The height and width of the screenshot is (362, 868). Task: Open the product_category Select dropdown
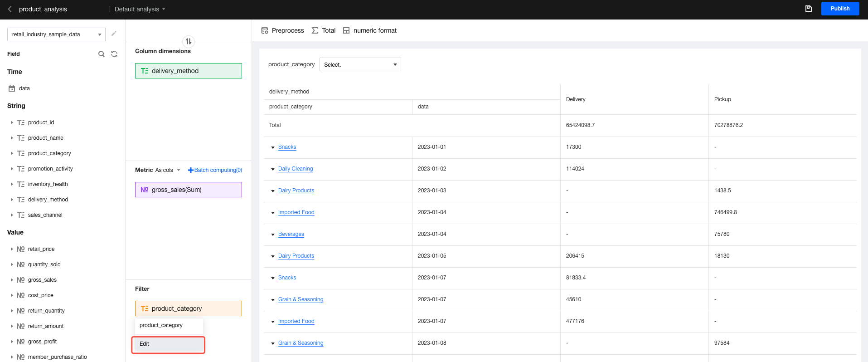[x=360, y=64]
